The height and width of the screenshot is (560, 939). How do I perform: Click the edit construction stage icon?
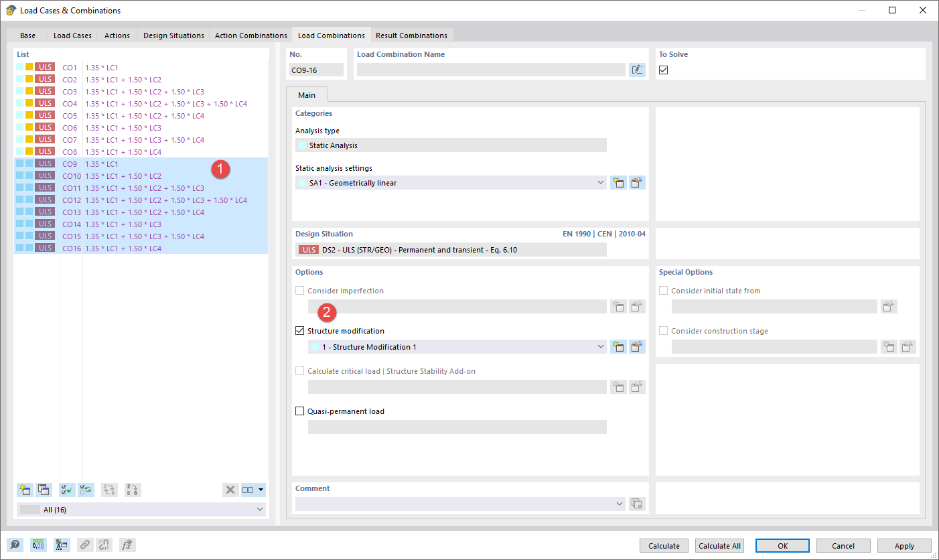pyautogui.click(x=908, y=346)
